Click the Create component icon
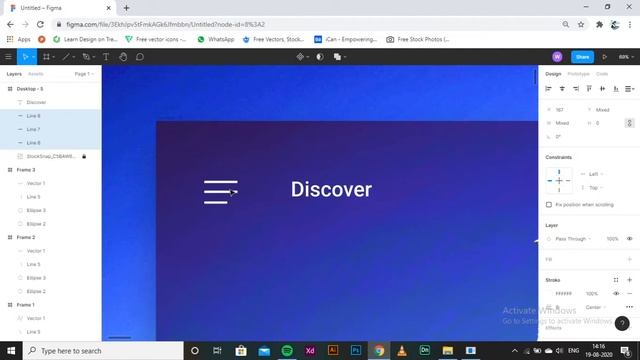Screen dimensions: 640x360 tap(300, 57)
